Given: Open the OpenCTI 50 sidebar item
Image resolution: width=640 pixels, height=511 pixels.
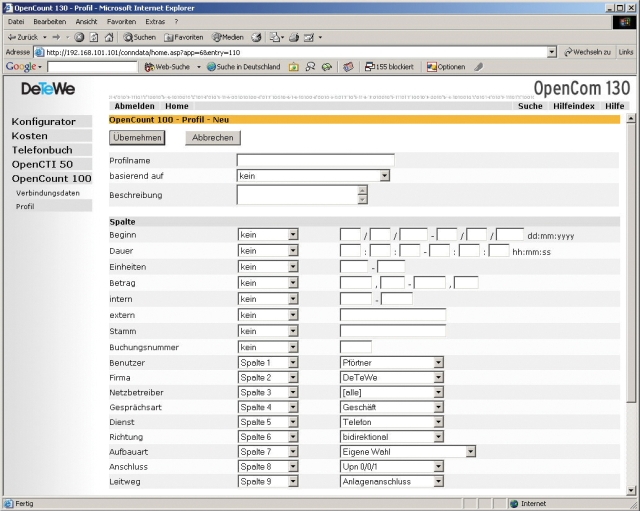Looking at the screenshot, I should tap(50, 164).
